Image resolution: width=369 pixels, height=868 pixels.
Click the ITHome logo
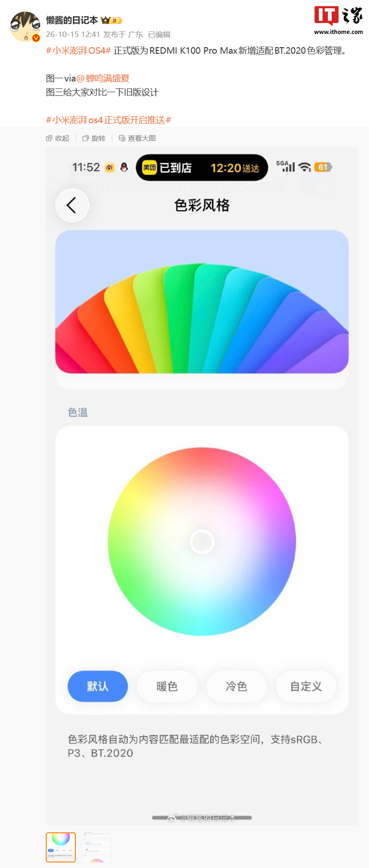(x=338, y=20)
